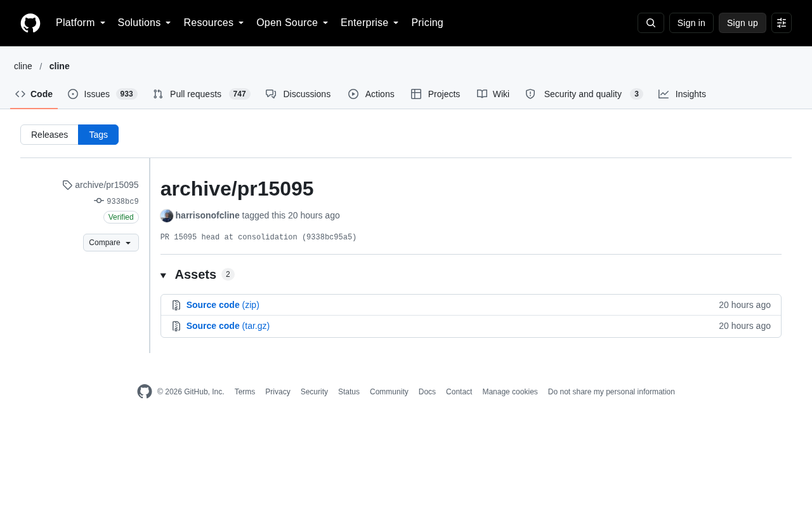Open the Compare dropdown button

[111, 243]
